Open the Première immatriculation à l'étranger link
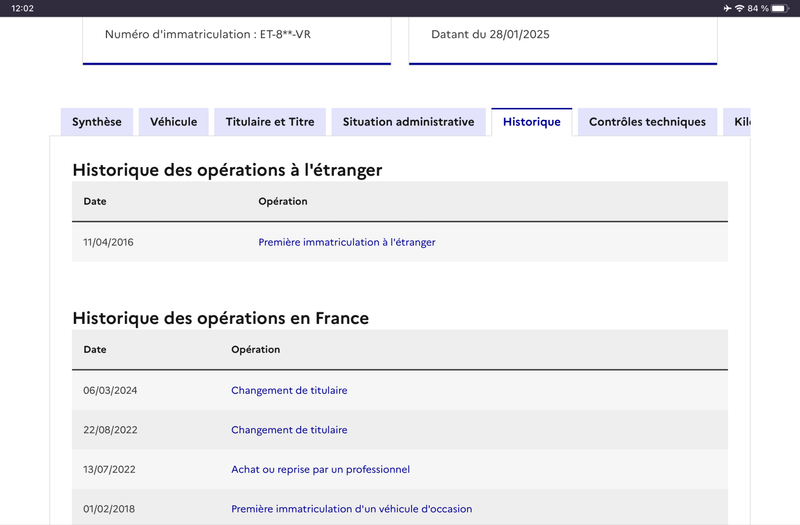This screenshot has height=525, width=800. pyautogui.click(x=347, y=242)
